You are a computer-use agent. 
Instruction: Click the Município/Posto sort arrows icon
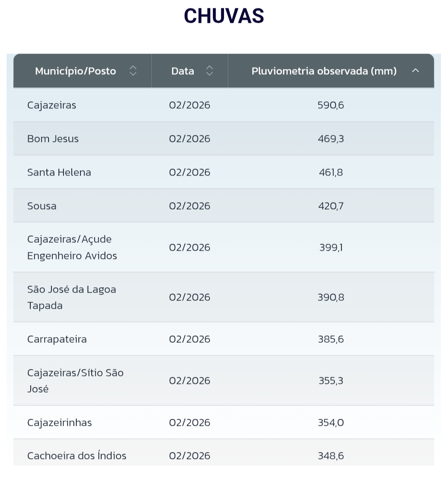133,71
